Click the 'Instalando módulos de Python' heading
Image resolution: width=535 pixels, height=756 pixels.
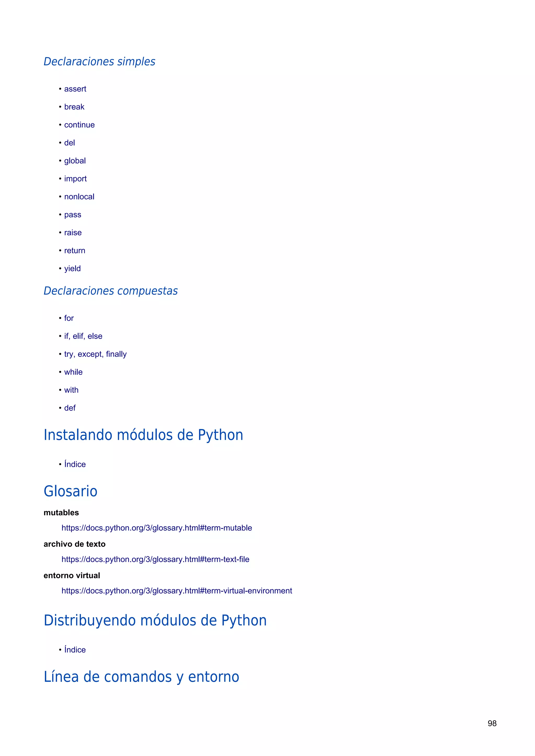click(143, 435)
